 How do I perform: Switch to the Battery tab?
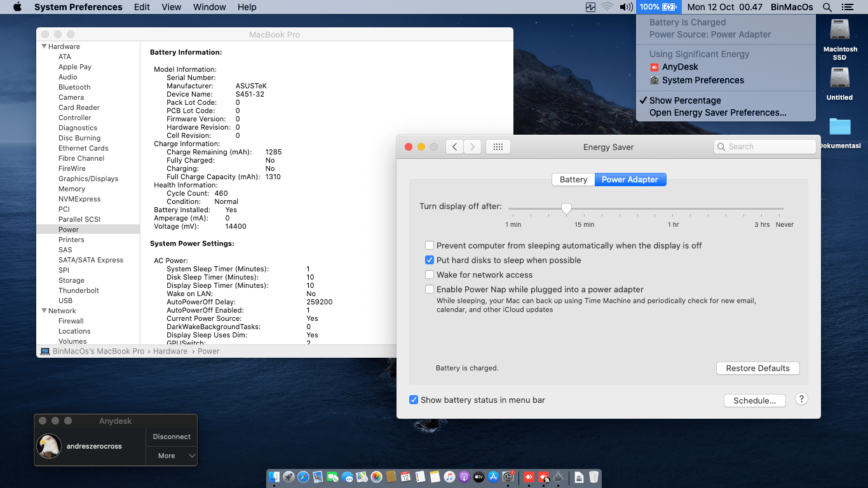point(573,179)
